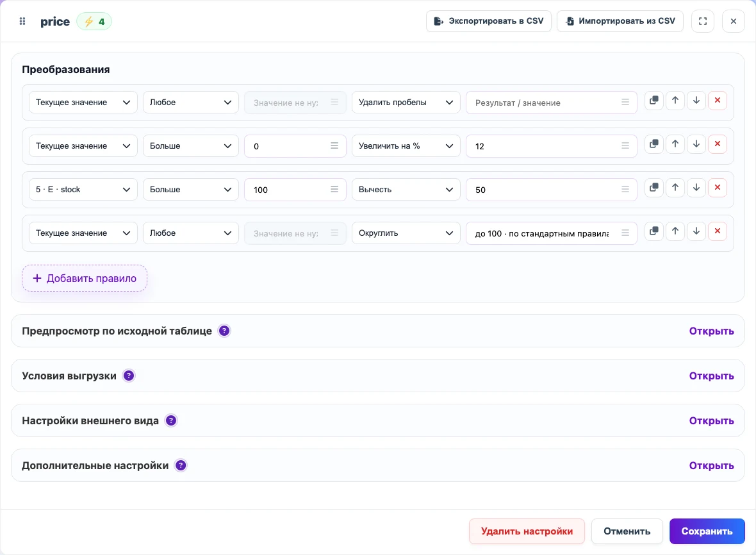This screenshot has height=555, width=756.
Task: Open the Вычесть action dropdown
Action: coord(406,190)
